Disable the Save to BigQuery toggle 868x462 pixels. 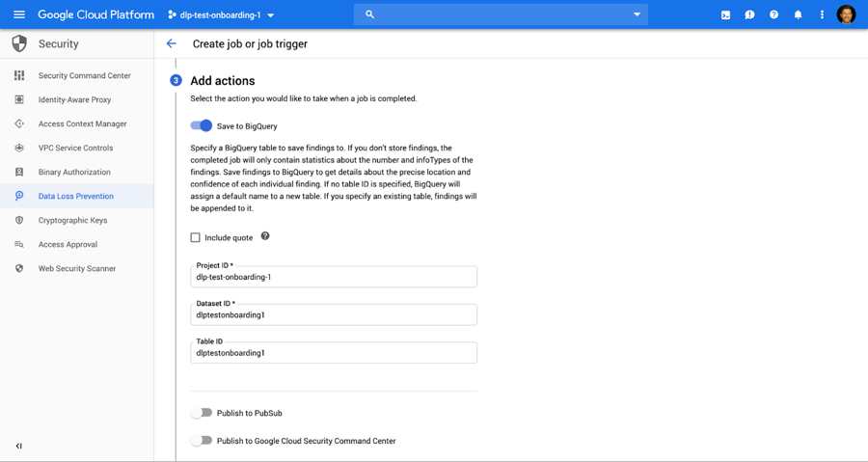pos(202,125)
